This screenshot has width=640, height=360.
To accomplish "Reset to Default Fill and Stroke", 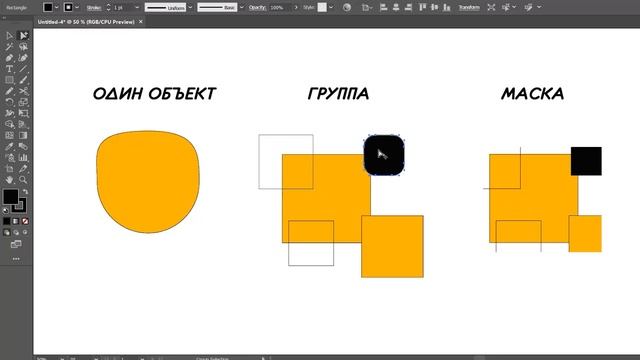I will [x=5, y=211].
